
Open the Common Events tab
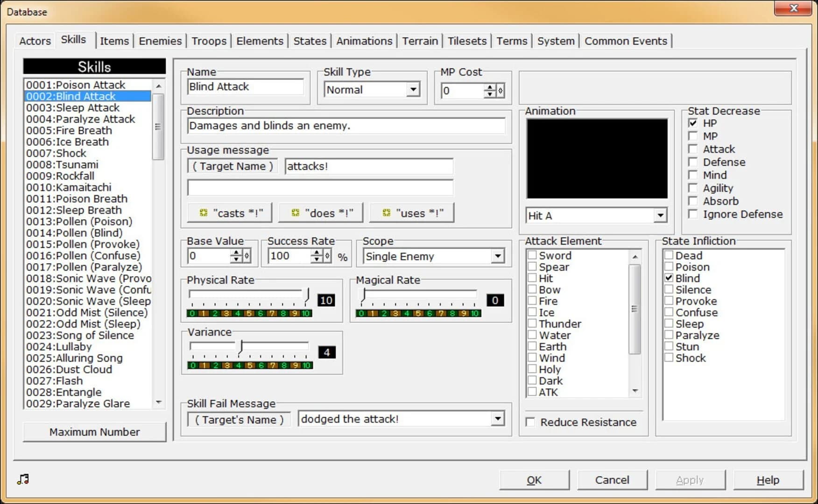pyautogui.click(x=626, y=41)
